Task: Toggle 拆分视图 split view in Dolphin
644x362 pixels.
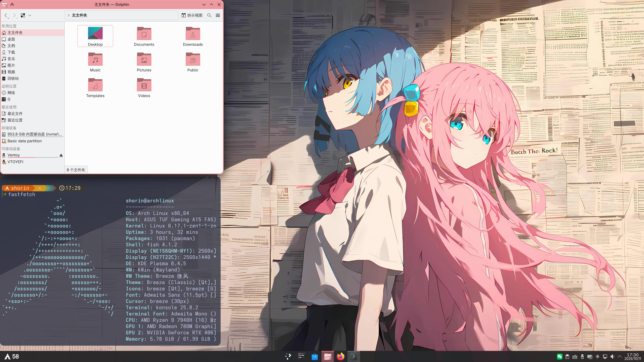Action: click(192, 15)
